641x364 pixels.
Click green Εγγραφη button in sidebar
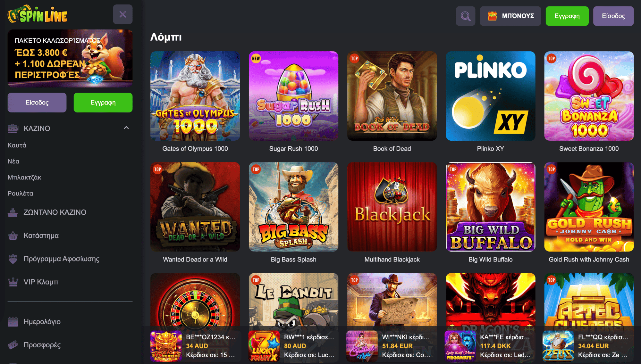coord(103,103)
